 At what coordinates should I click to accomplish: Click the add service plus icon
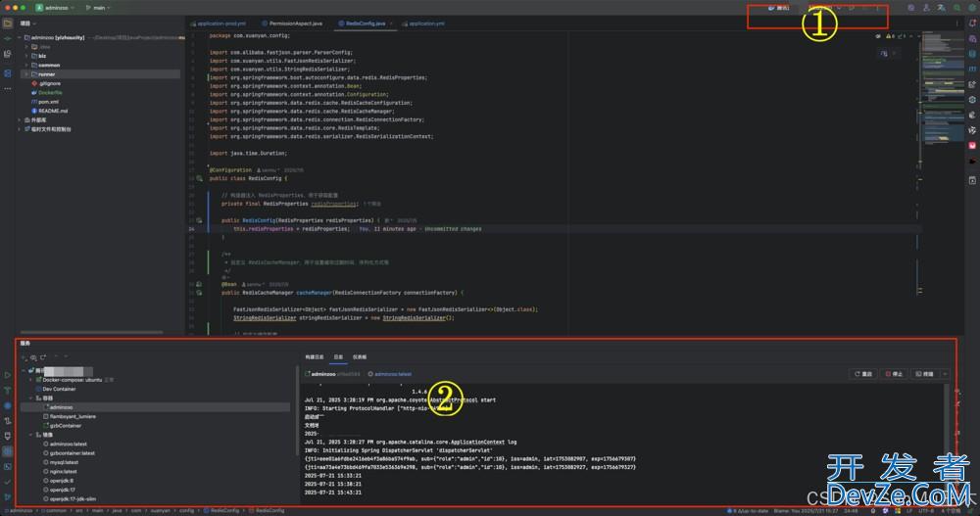(24, 357)
